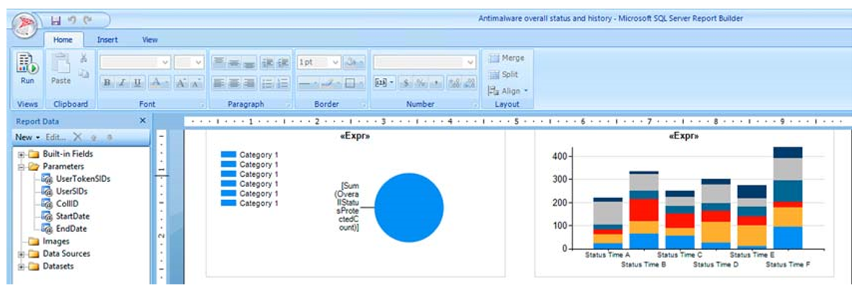868x288 pixels.
Task: Click the Cut scissors icon
Action: coord(84,58)
